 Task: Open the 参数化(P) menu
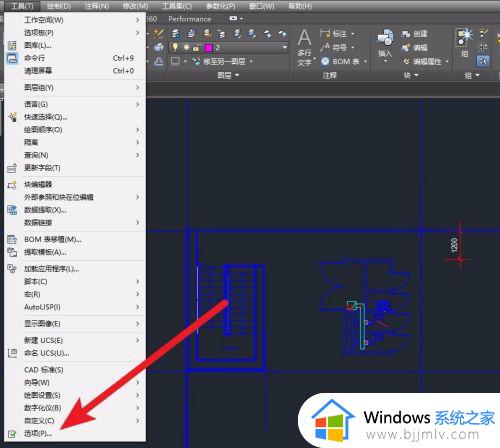[x=221, y=6]
